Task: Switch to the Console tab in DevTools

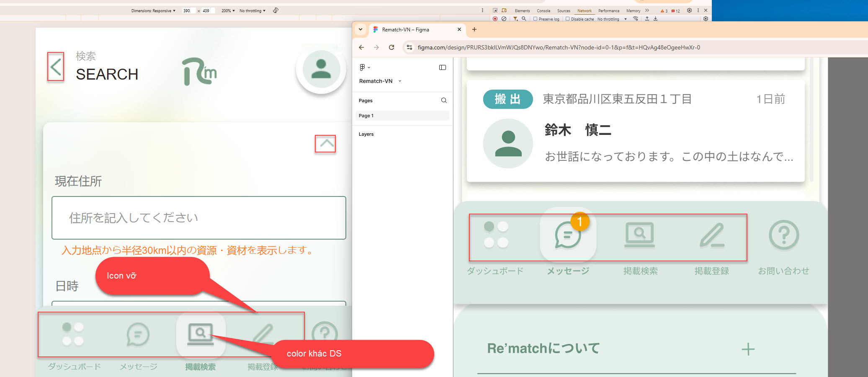Action: [543, 11]
